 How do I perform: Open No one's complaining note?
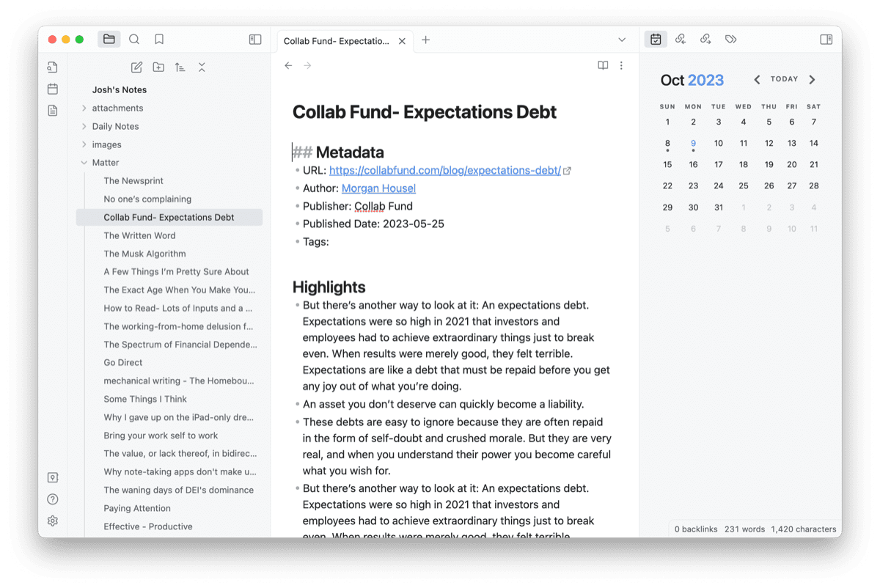pos(147,199)
